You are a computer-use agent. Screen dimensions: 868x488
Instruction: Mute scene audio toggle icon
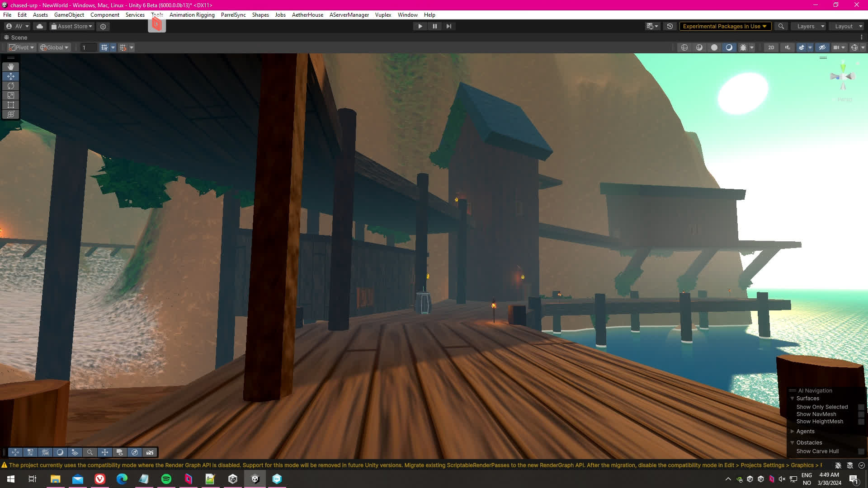click(x=788, y=47)
